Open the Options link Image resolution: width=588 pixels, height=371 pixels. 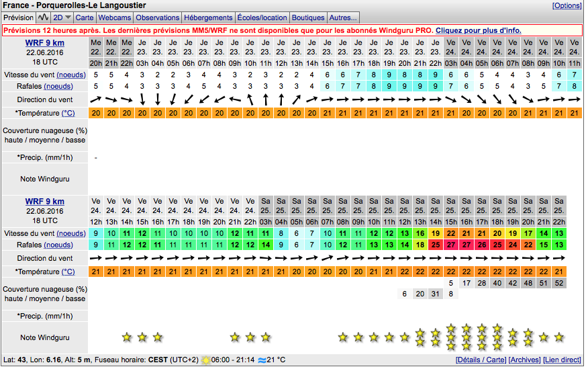pos(567,5)
